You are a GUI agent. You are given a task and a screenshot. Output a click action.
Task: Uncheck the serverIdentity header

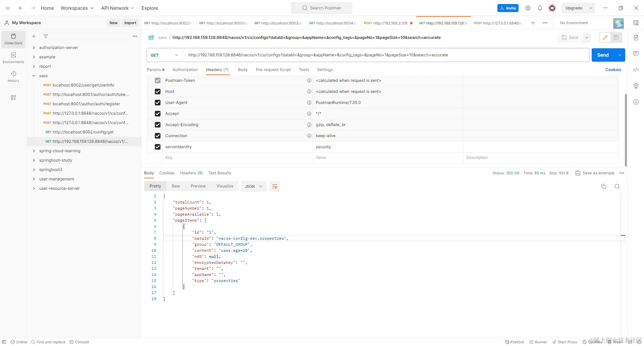158,147
